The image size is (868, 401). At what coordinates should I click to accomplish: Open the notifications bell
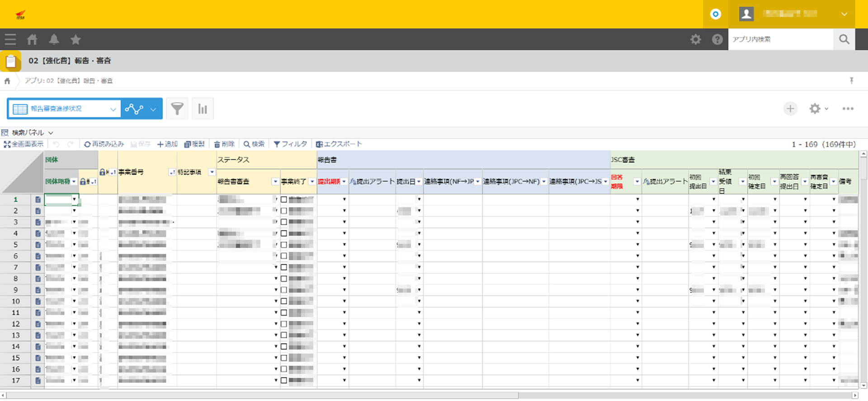54,40
